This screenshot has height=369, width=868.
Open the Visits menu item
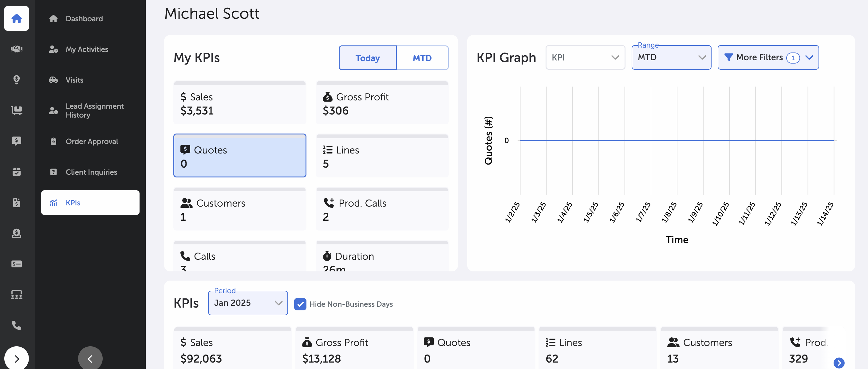tap(90, 80)
